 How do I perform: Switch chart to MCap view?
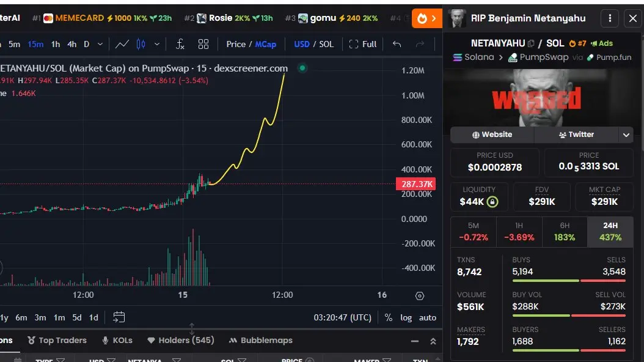click(266, 44)
